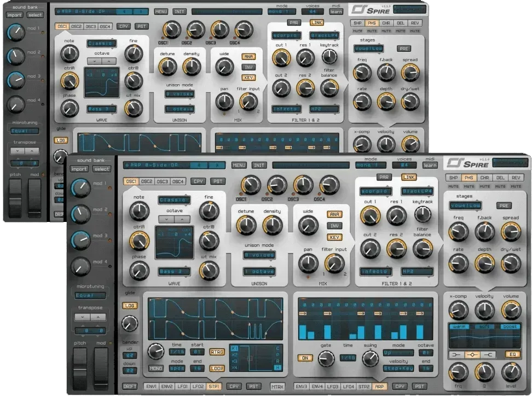The image size is (532, 398).
Task: Click the detune knob in back window
Action: pyautogui.click(x=167, y=67)
